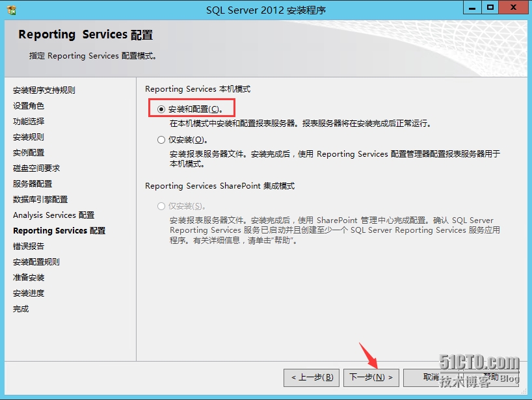Click the Reporting Services 本机模式 heading

198,89
